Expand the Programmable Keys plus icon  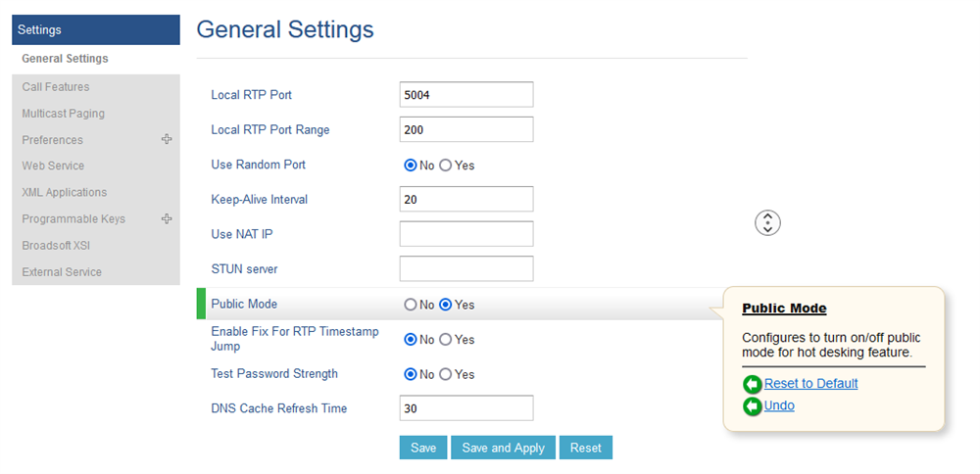point(167,218)
